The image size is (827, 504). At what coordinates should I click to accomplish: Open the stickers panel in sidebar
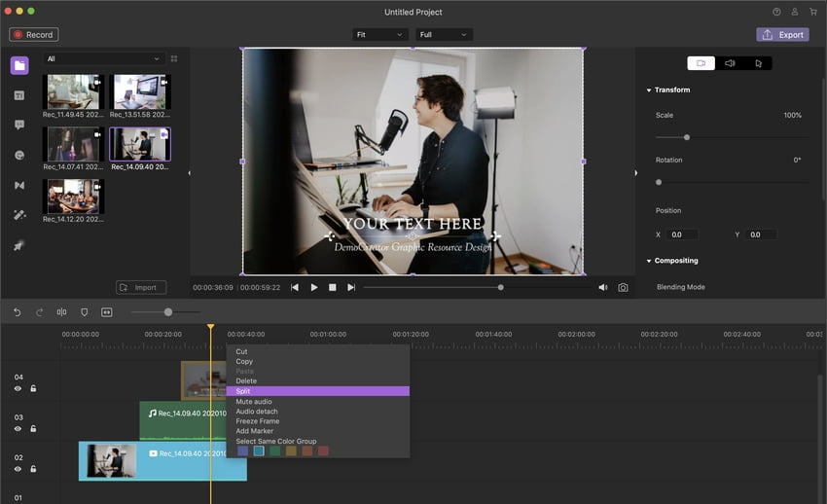[x=19, y=155]
